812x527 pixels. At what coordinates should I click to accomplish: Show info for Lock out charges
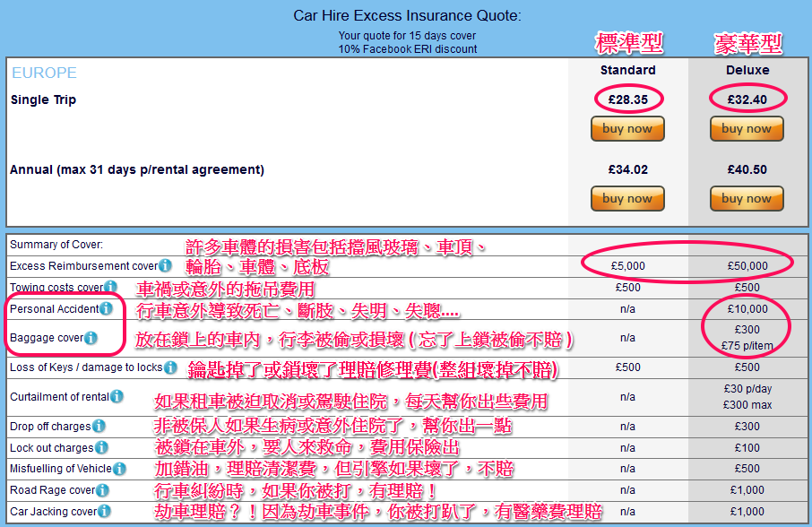(101, 447)
